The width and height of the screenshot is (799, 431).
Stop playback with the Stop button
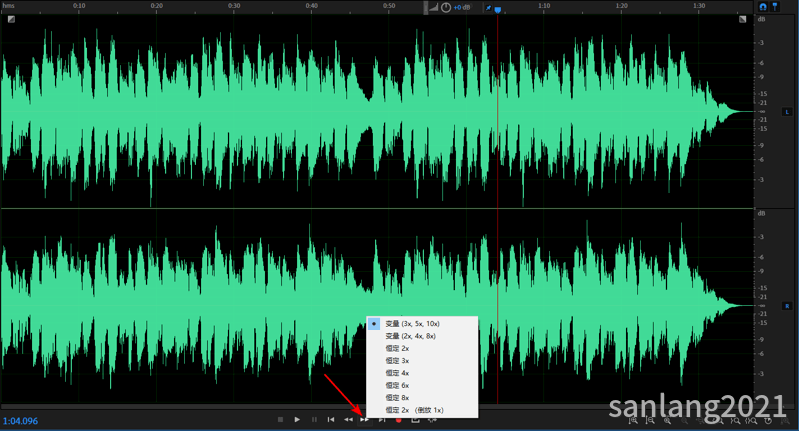click(280, 420)
